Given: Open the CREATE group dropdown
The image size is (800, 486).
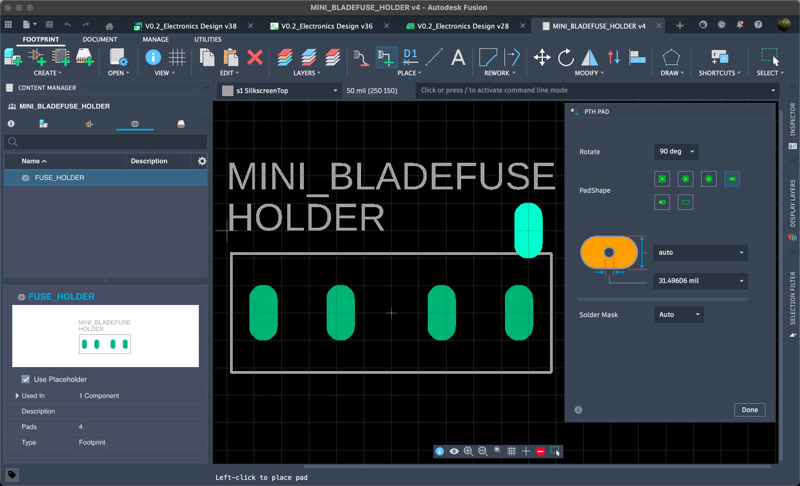Looking at the screenshot, I should (47, 73).
